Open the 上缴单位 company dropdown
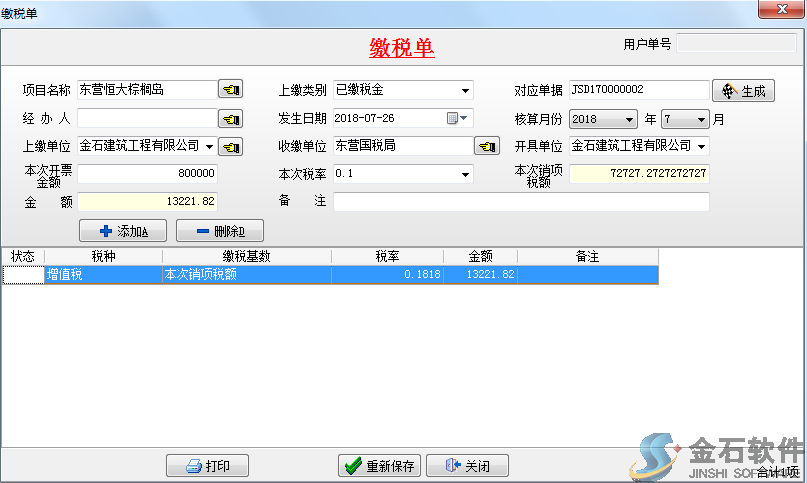The image size is (807, 483). coord(210,147)
